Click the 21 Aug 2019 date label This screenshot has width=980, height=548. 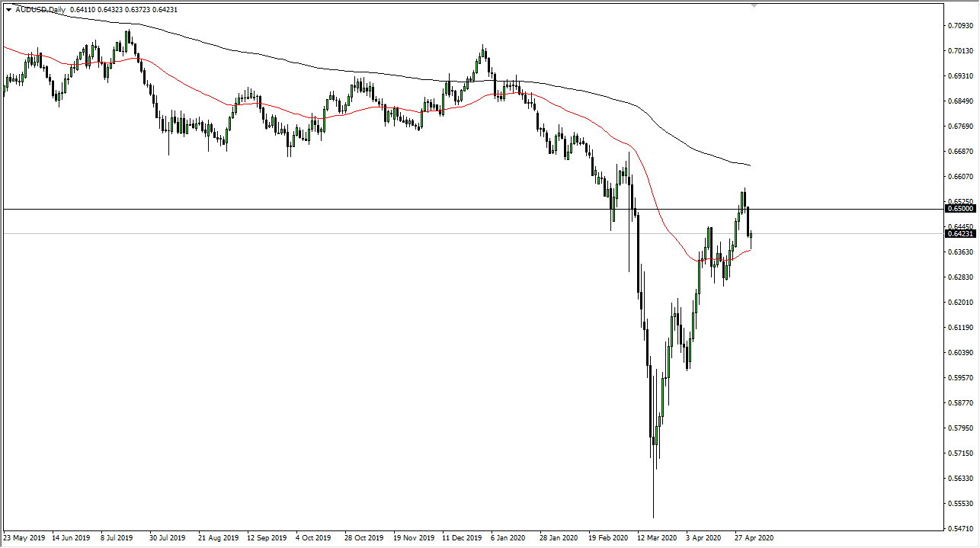click(x=217, y=537)
